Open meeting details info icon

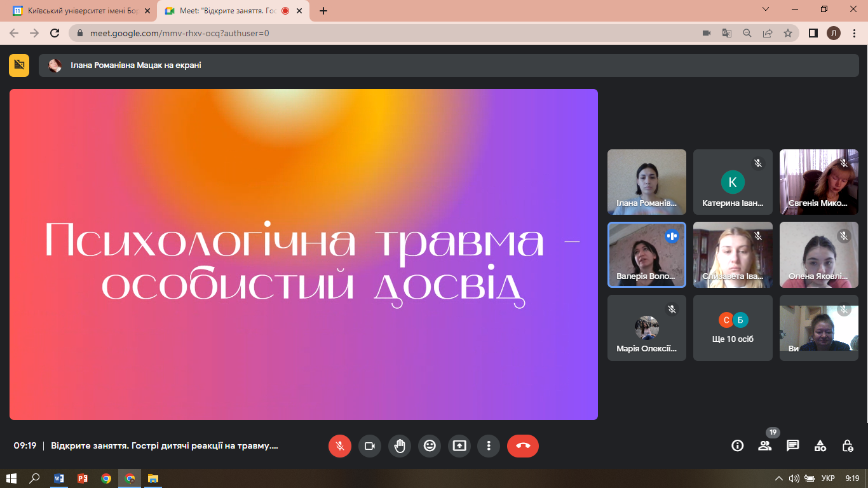(x=738, y=446)
